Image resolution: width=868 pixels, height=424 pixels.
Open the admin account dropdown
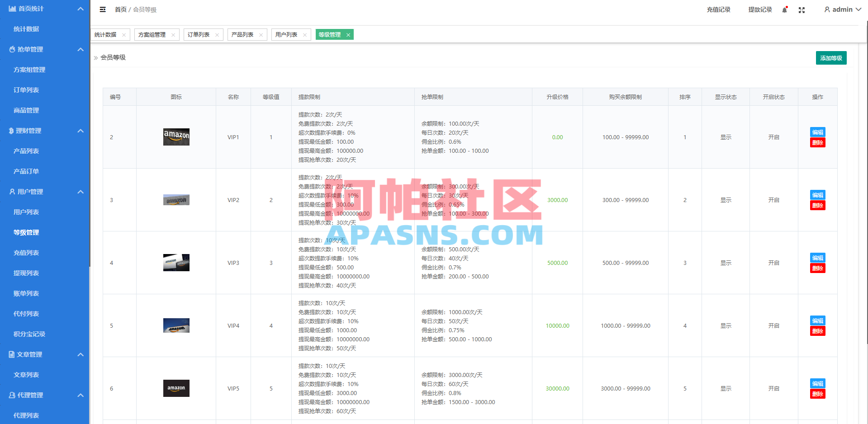842,9
